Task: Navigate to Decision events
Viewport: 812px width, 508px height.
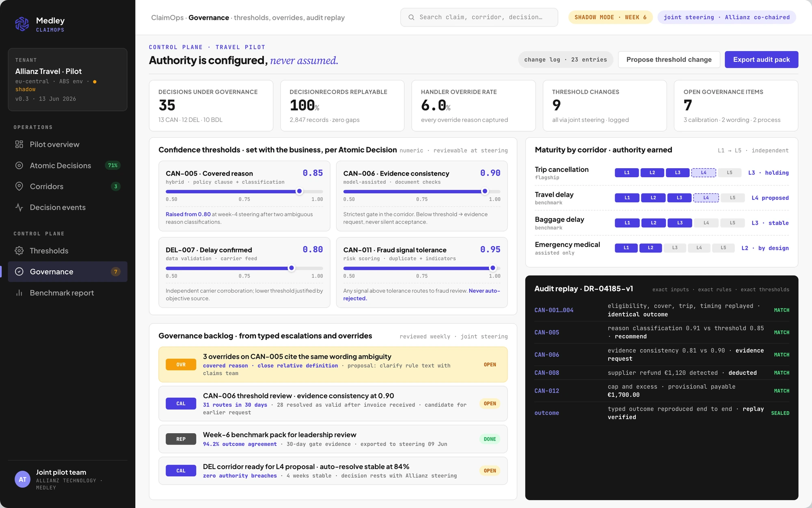Action: point(68,207)
